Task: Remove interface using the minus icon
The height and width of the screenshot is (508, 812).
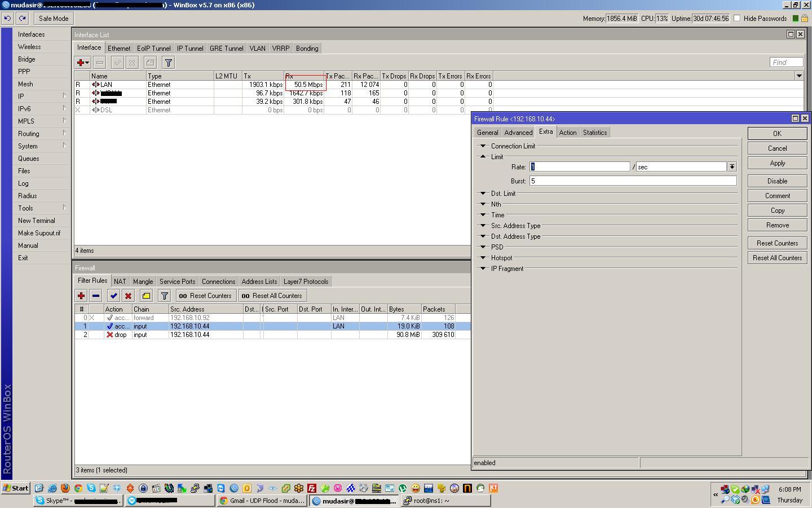Action: (100, 63)
